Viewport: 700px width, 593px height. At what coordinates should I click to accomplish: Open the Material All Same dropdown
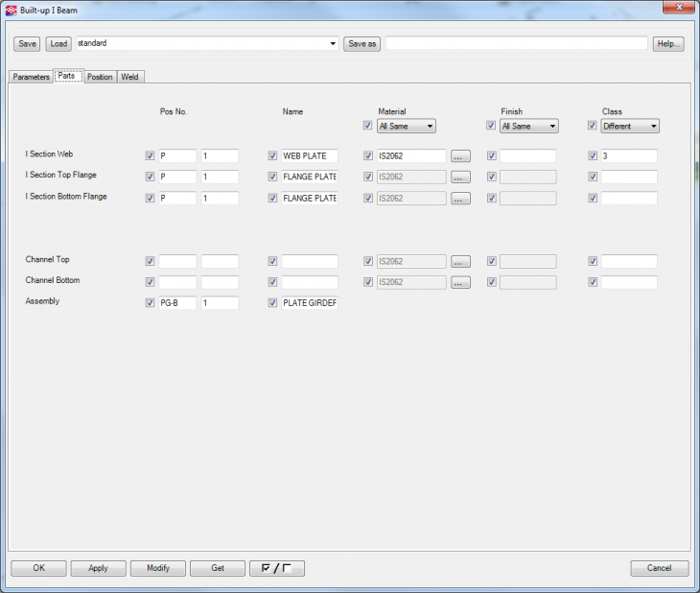pyautogui.click(x=407, y=126)
